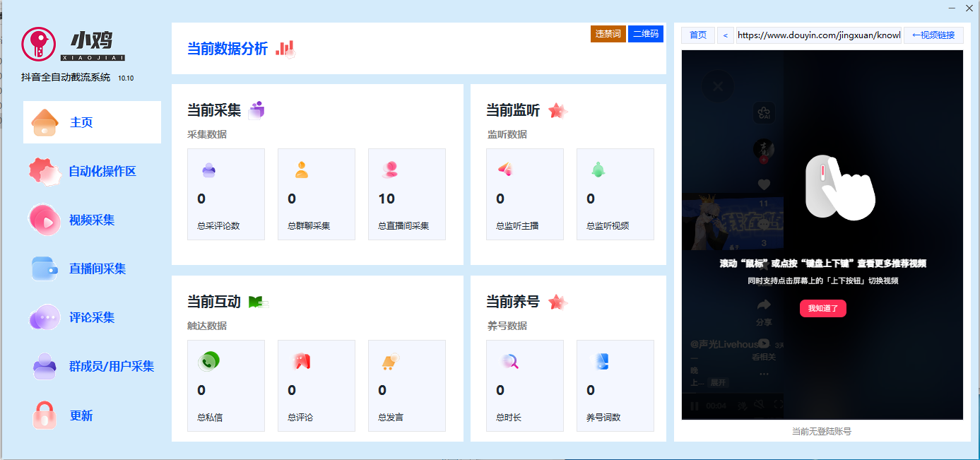980x460 pixels.
Task: Click the 更新 lock icon
Action: [45, 415]
